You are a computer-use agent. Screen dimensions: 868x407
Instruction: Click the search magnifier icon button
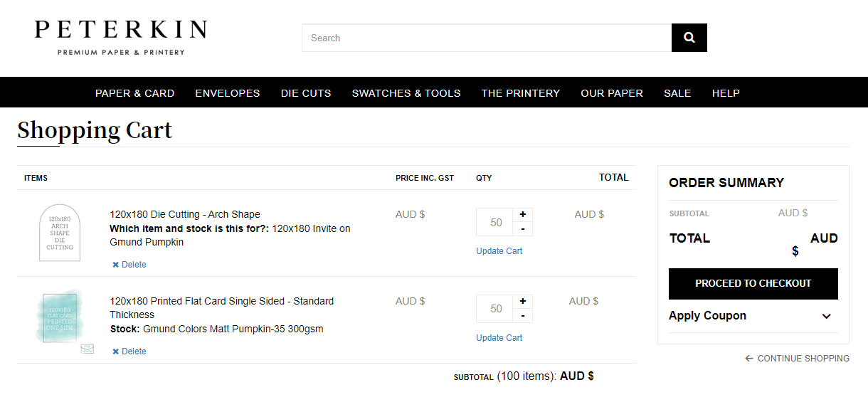point(689,38)
